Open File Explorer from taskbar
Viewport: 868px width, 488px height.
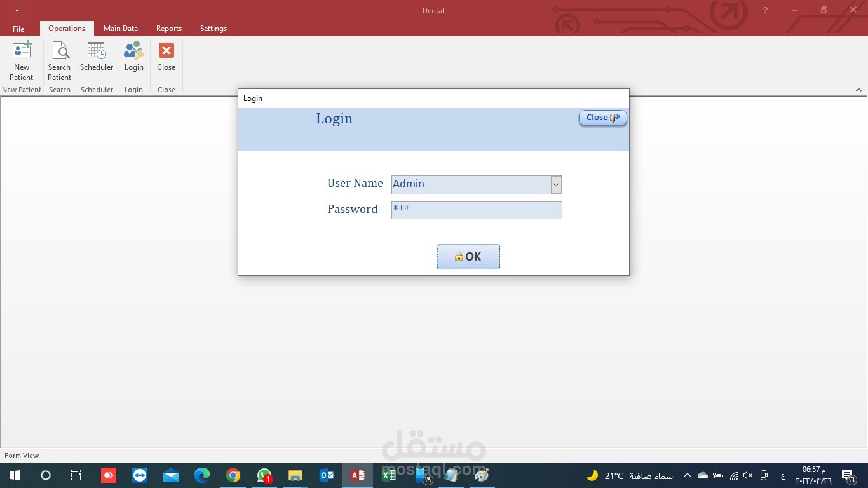pyautogui.click(x=295, y=475)
